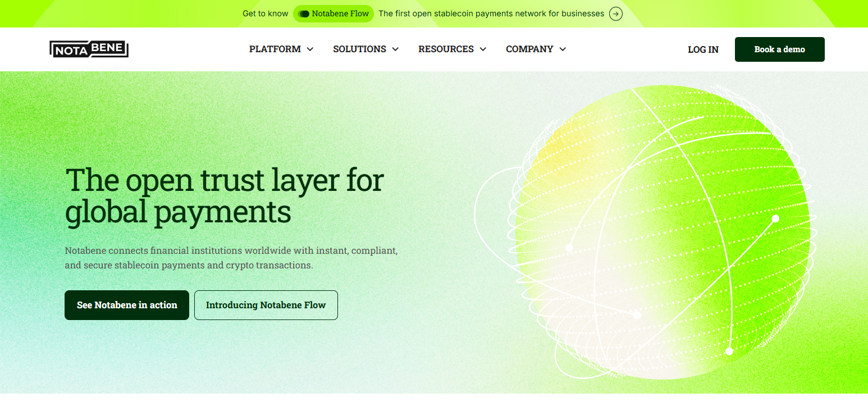Click See Notabene in action button
Viewport: 868px width, 411px height.
pos(127,305)
